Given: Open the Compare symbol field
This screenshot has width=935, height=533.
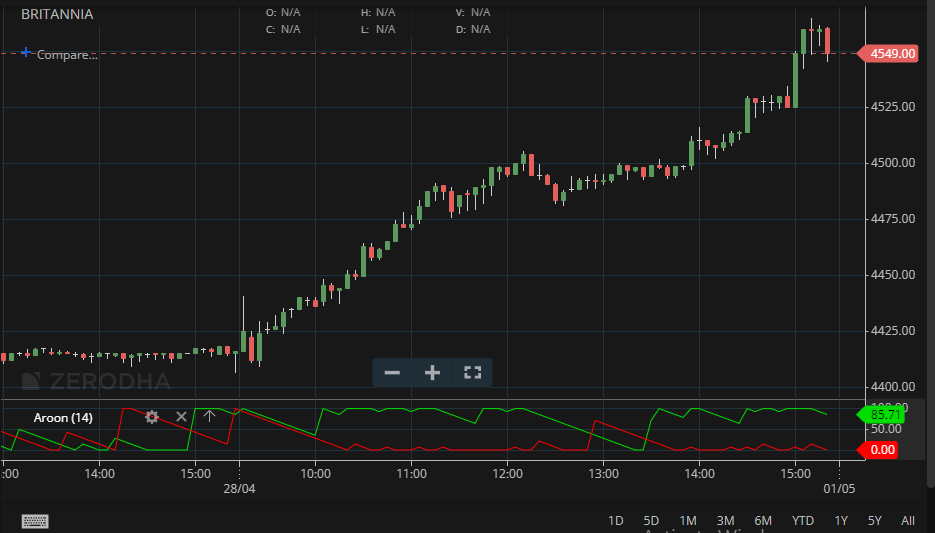Looking at the screenshot, I should (67, 55).
